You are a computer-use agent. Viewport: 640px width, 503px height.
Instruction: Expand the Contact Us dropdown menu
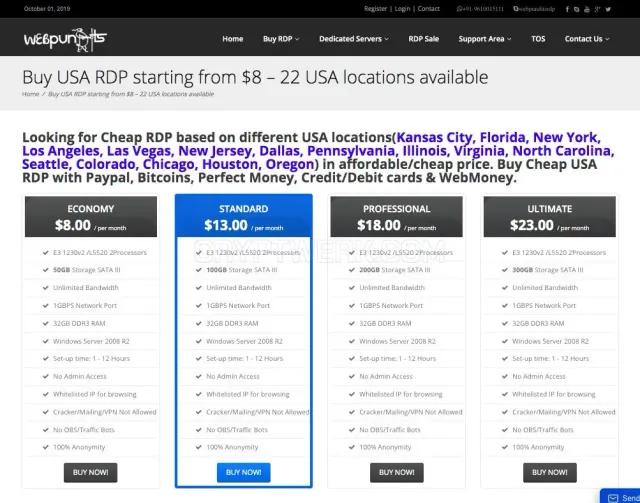click(x=587, y=39)
